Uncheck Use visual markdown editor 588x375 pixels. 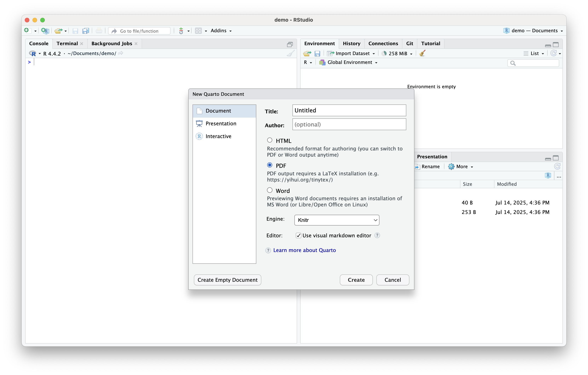point(298,235)
